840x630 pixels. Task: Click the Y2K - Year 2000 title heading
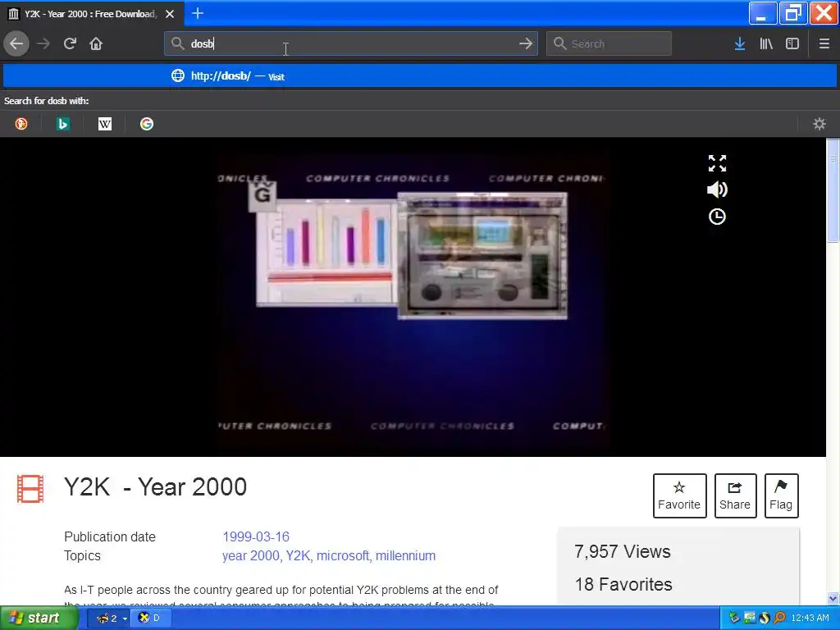point(155,487)
